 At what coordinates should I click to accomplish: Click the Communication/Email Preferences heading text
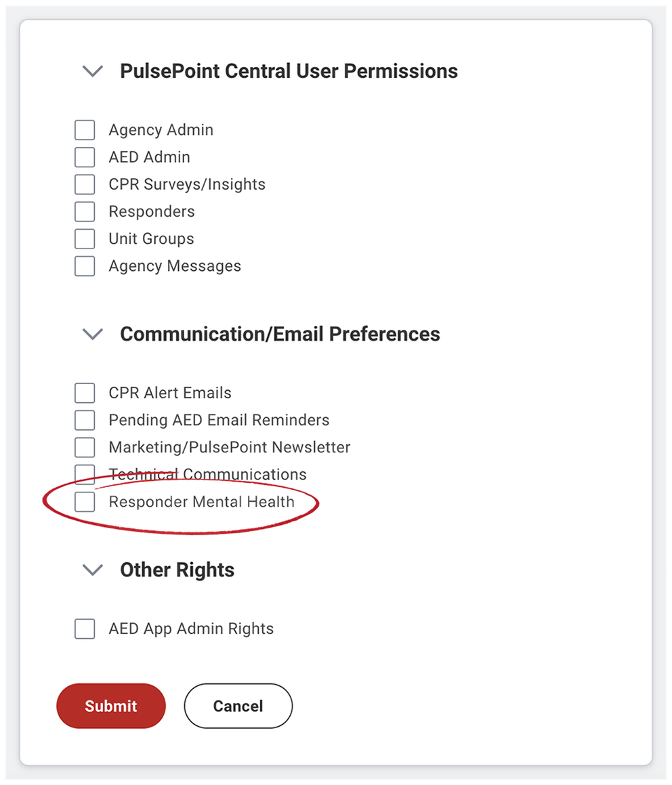tap(280, 334)
